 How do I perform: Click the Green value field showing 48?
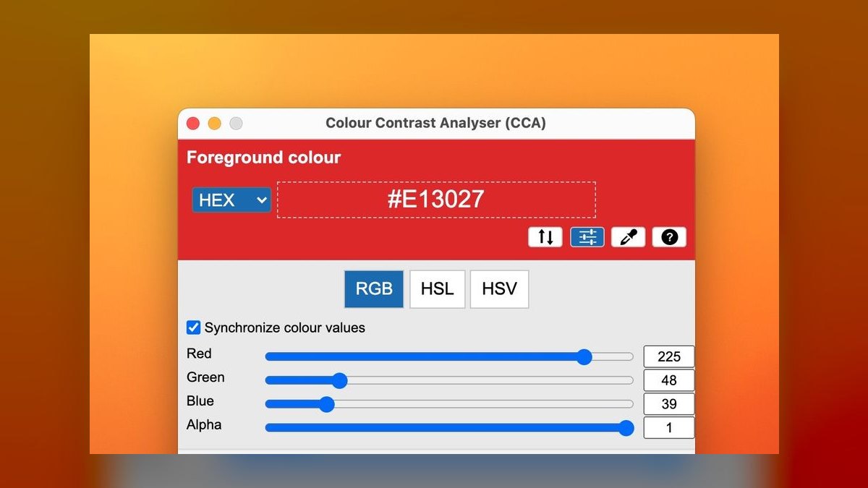669,380
